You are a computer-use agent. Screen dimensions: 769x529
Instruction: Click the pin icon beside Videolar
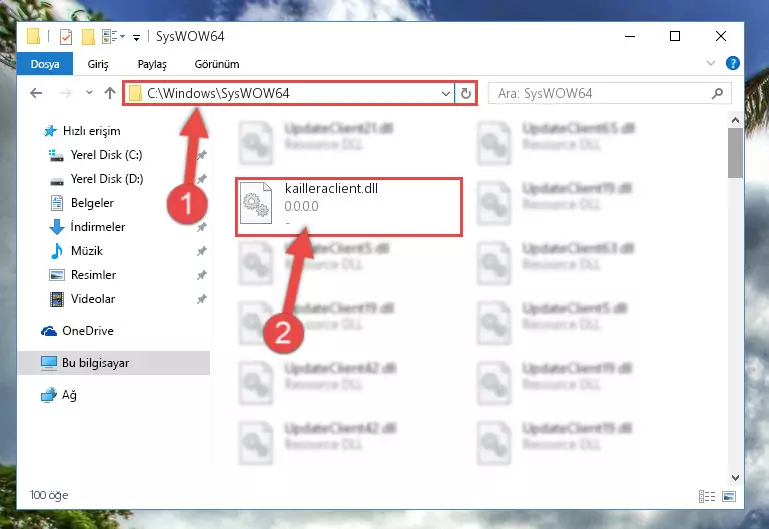201,299
